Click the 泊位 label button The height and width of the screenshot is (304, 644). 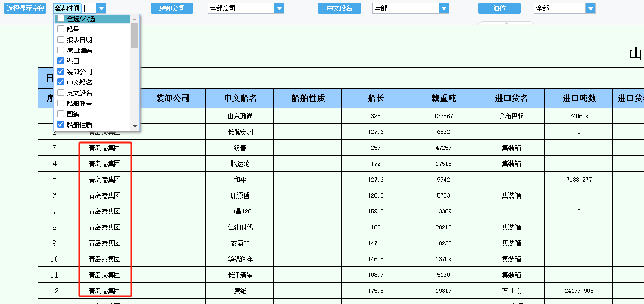pyautogui.click(x=499, y=8)
